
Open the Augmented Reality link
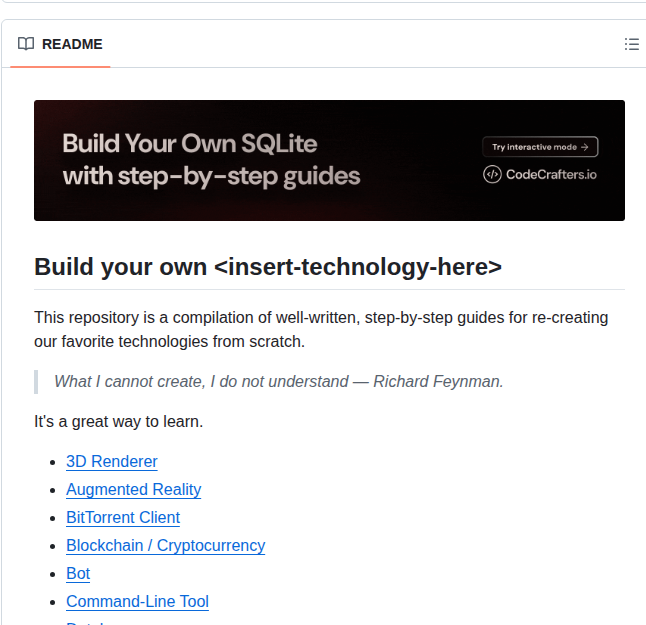coord(133,489)
